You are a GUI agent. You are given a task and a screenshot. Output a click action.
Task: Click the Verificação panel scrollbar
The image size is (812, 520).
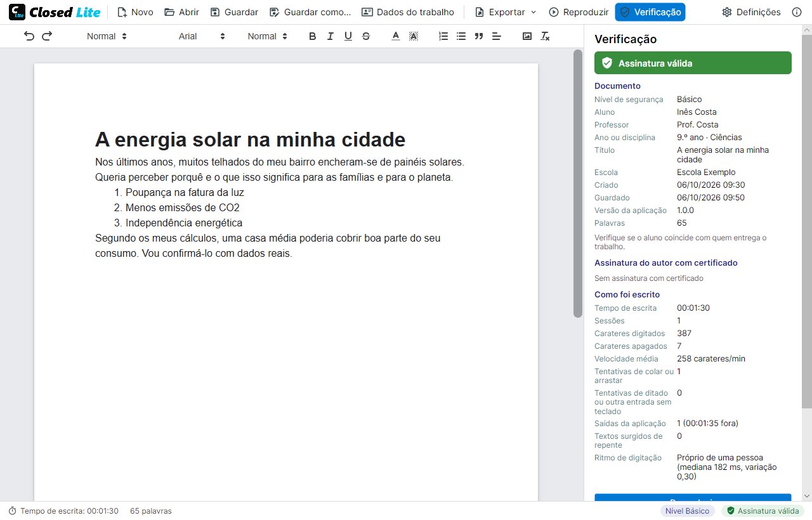pos(807,222)
